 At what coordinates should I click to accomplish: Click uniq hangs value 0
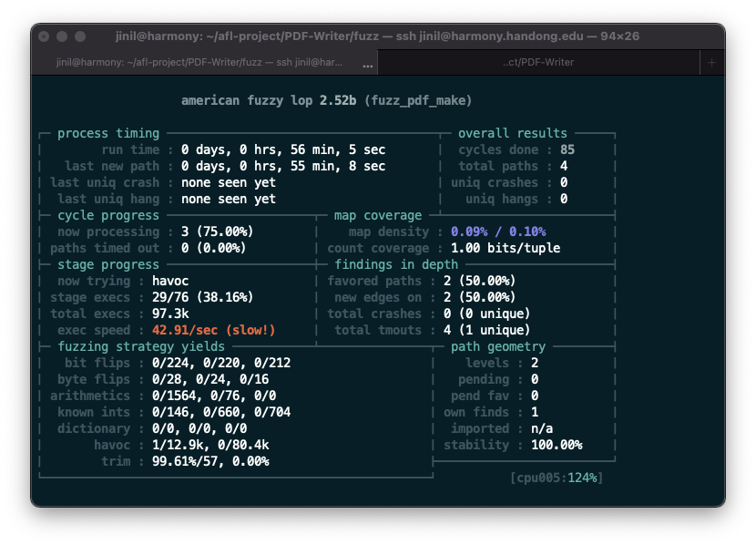tap(564, 199)
